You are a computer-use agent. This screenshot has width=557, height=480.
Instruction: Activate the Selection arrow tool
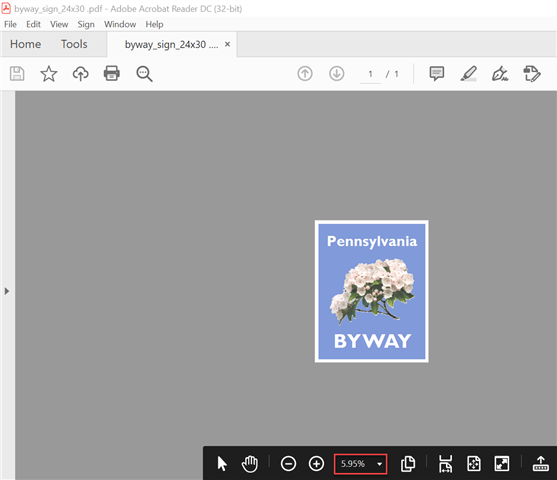(222, 464)
